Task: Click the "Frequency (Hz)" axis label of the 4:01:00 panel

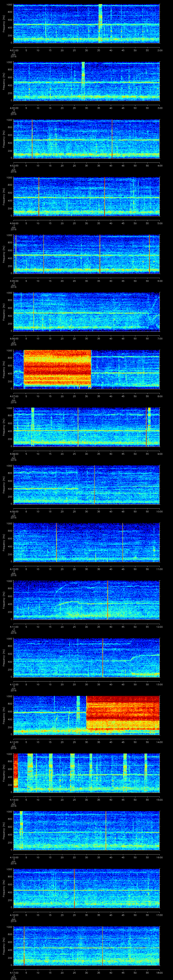Action: [x=4, y=24]
